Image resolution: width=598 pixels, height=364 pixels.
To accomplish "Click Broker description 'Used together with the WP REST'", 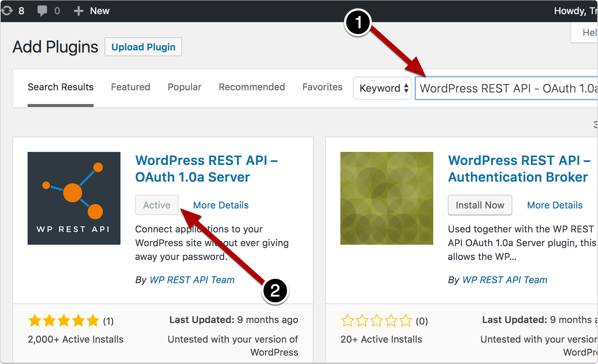I will (x=521, y=229).
